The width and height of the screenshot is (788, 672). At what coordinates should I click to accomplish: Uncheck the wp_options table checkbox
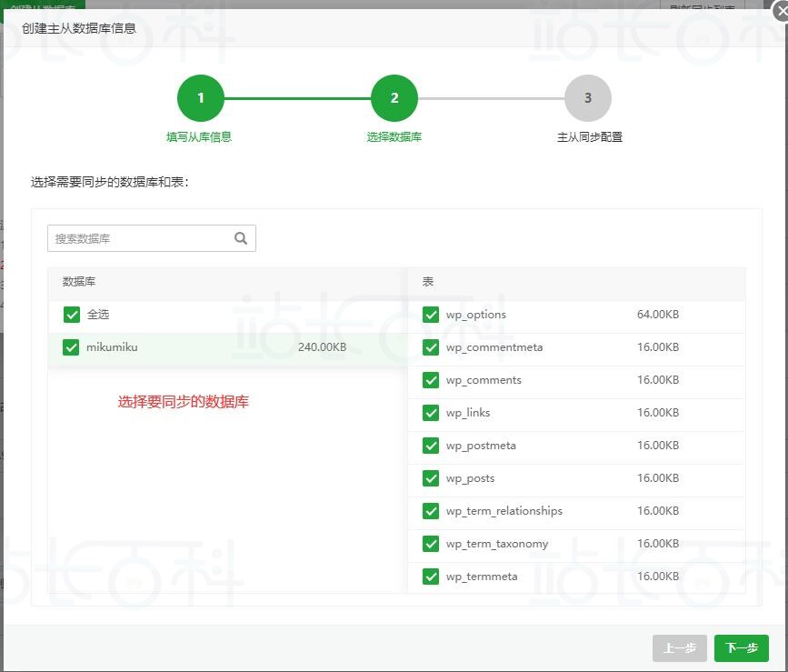(431, 315)
